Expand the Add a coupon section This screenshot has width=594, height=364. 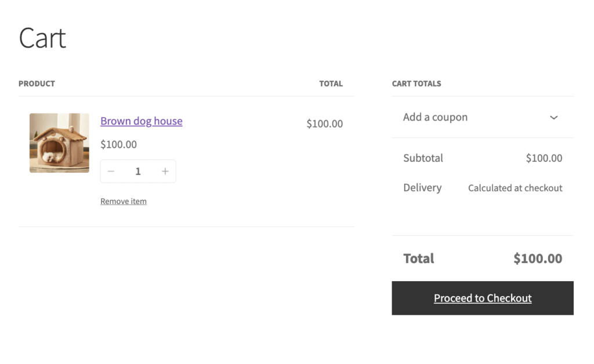(435, 117)
